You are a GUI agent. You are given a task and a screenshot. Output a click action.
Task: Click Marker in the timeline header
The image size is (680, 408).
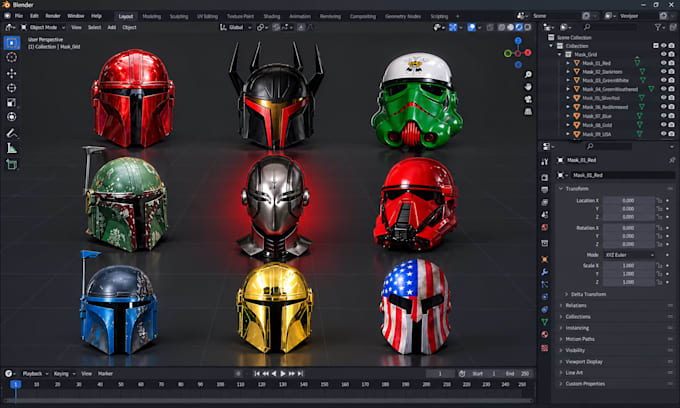[105, 374]
